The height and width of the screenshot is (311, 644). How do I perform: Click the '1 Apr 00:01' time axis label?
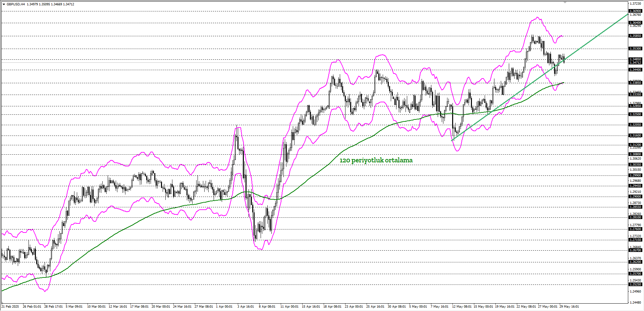point(224,307)
